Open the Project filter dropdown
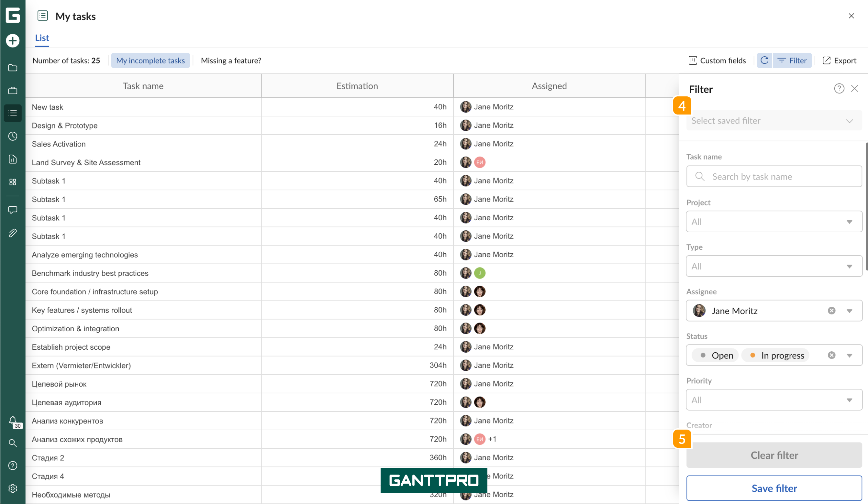 [774, 222]
